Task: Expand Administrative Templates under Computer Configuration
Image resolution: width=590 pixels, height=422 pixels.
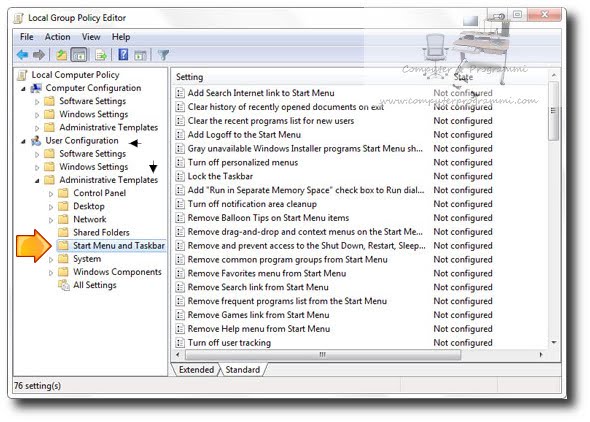Action: point(37,128)
